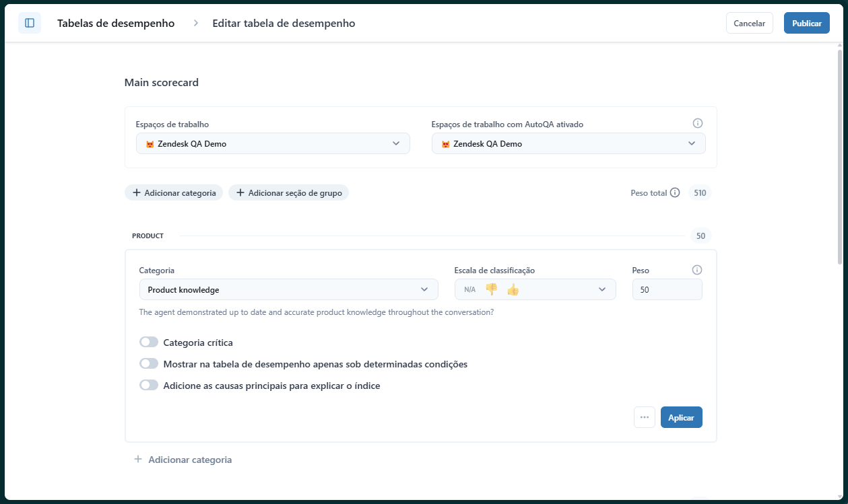848x504 pixels.
Task: Go to Tabelas de desempenho breadcrumb
Action: coord(116,23)
